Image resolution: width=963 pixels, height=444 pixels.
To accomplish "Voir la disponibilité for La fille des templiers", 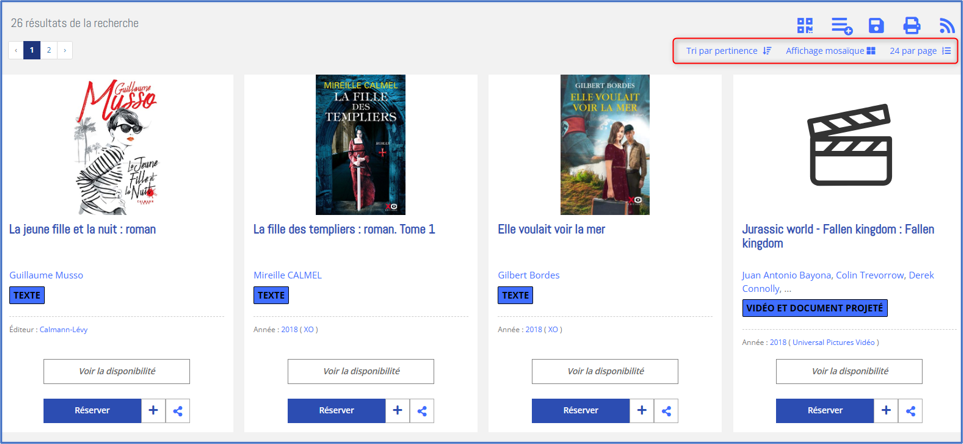I will [x=361, y=372].
